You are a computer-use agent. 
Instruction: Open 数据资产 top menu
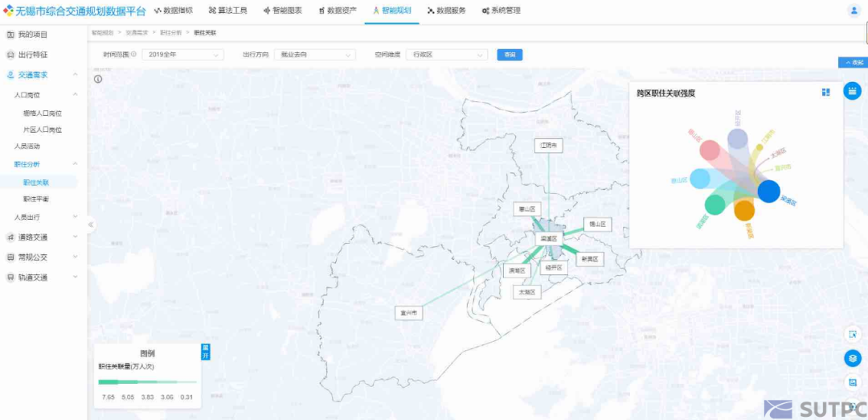(338, 10)
